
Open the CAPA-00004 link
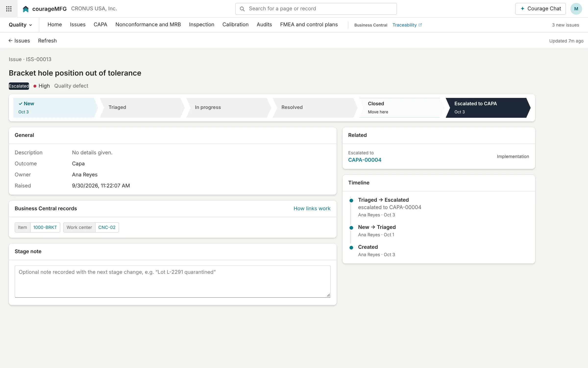click(365, 160)
